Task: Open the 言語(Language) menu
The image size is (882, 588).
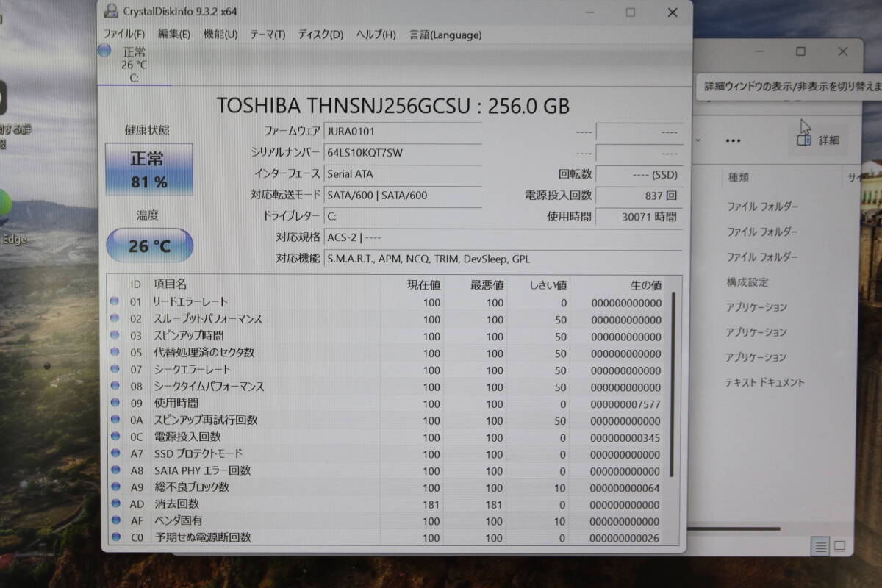Action: point(445,35)
